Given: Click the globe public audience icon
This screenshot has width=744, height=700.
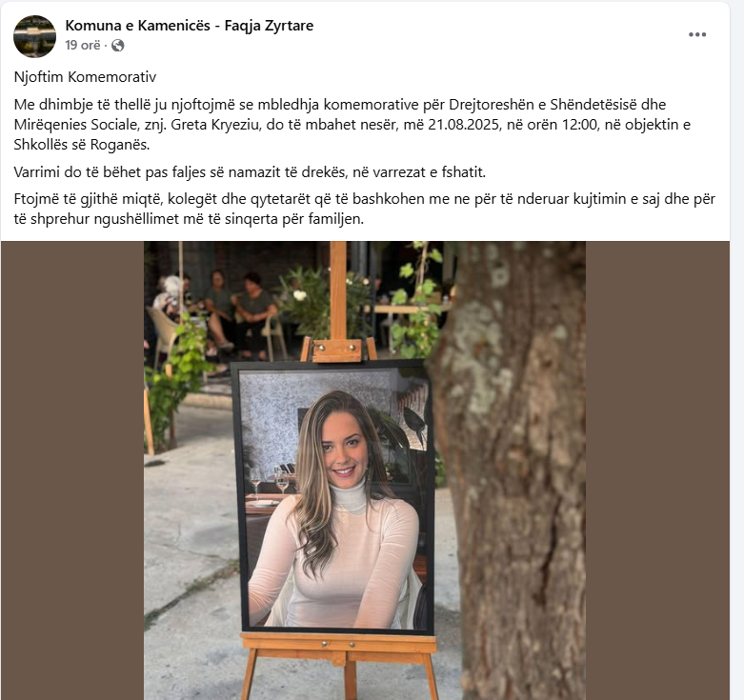Looking at the screenshot, I should pos(118,46).
